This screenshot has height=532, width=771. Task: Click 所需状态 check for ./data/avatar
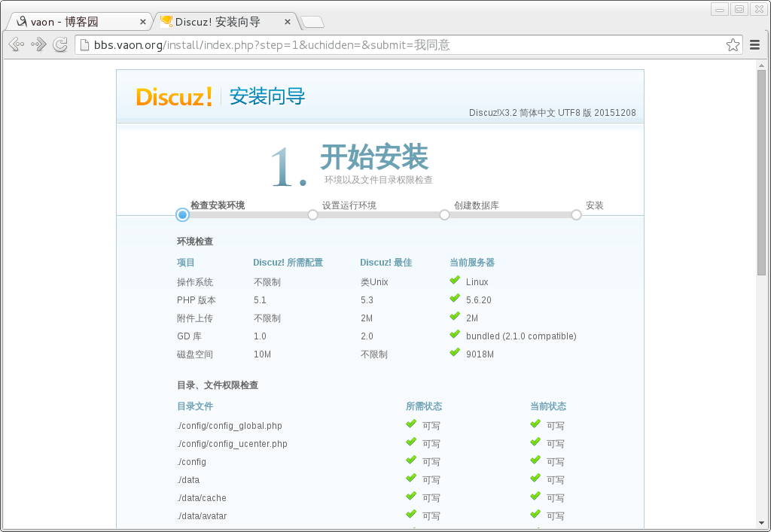[412, 514]
